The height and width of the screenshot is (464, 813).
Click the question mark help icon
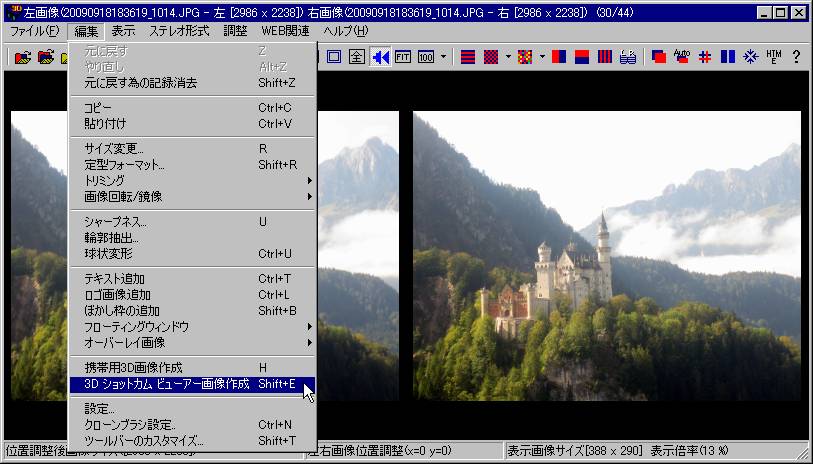click(x=796, y=57)
